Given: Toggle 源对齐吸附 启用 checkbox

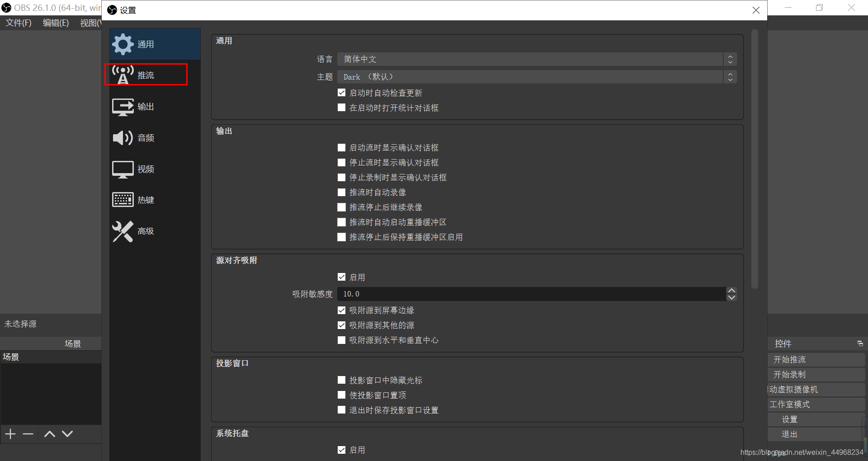Looking at the screenshot, I should click(342, 277).
